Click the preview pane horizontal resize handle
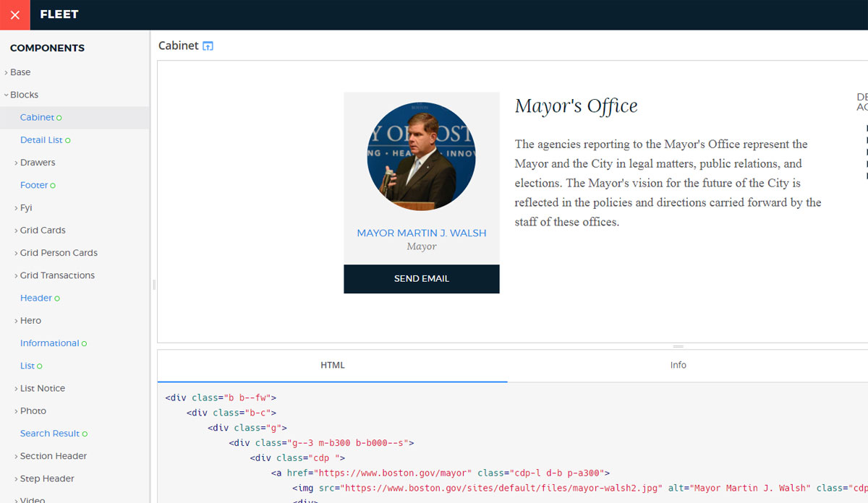868x503 pixels. click(x=678, y=347)
